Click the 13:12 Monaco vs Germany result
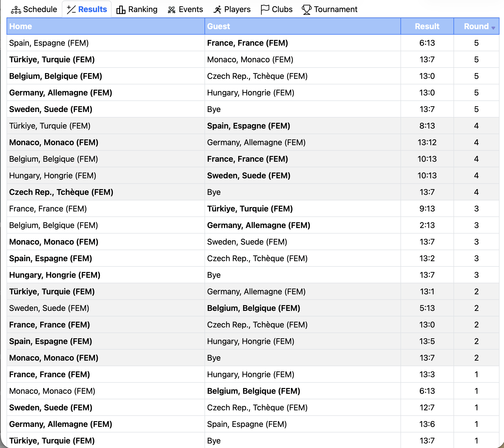Image resolution: width=504 pixels, height=448 pixels. (427, 142)
